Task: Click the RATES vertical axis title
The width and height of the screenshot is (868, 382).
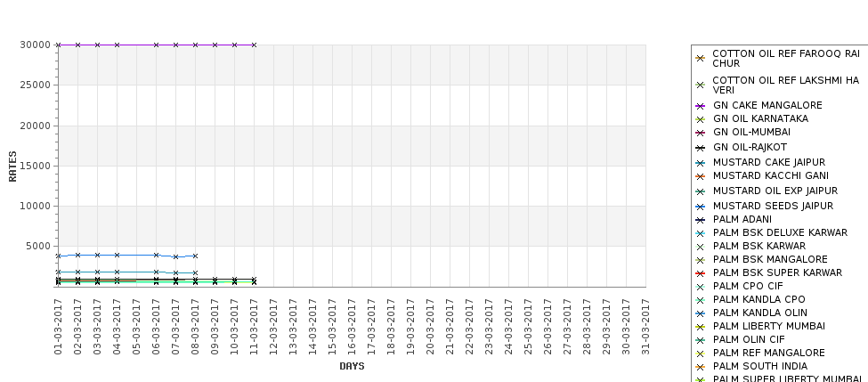Action: tap(12, 166)
